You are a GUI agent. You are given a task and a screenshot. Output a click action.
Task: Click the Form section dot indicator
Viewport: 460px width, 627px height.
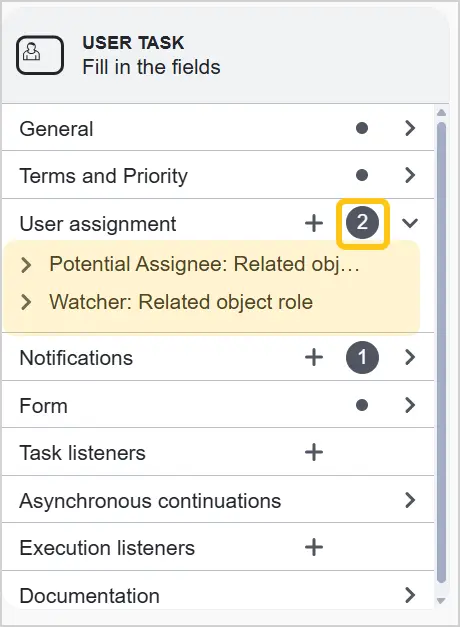coord(362,405)
